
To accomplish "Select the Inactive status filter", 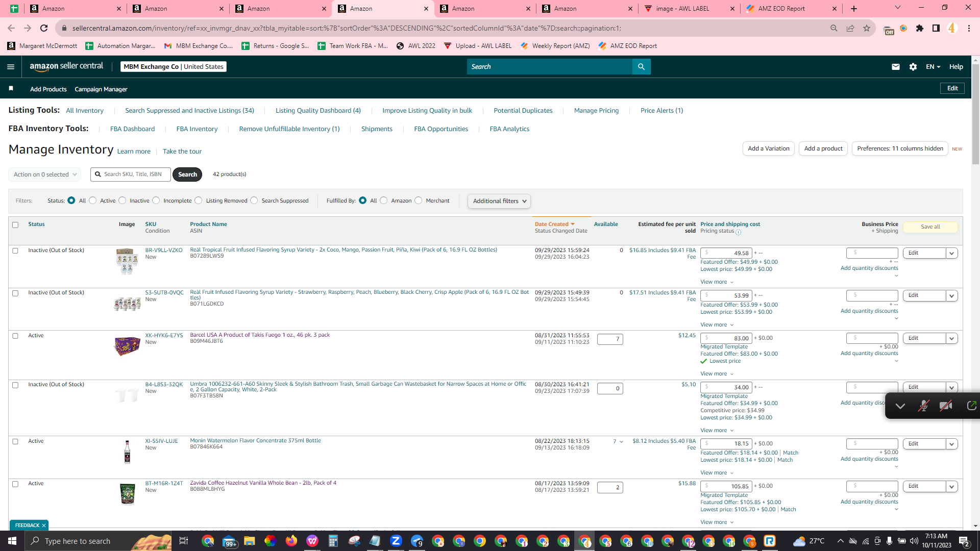I will click(x=122, y=201).
